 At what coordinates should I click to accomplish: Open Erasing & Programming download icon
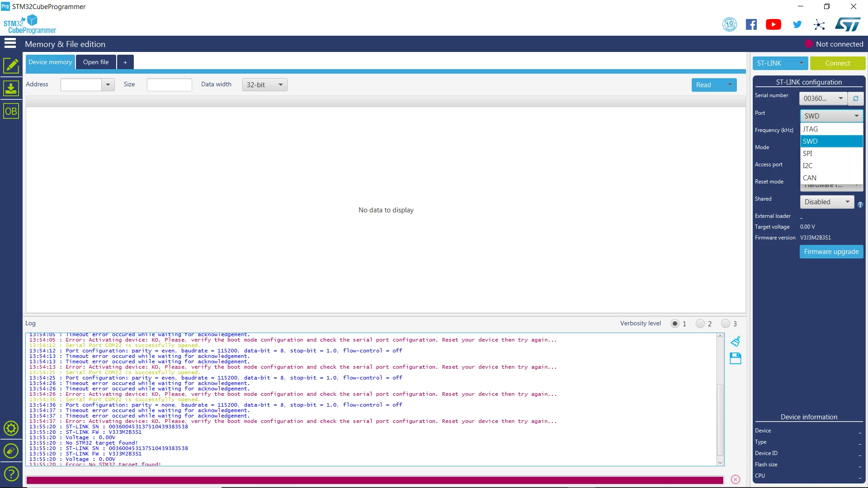coord(11,88)
